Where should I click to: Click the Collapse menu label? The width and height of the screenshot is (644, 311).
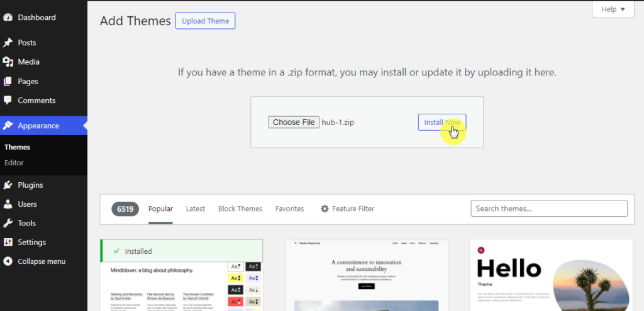coord(42,261)
